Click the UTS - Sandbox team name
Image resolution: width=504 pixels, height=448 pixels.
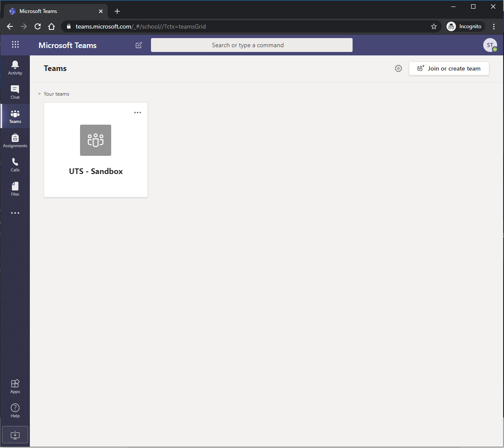click(x=96, y=171)
